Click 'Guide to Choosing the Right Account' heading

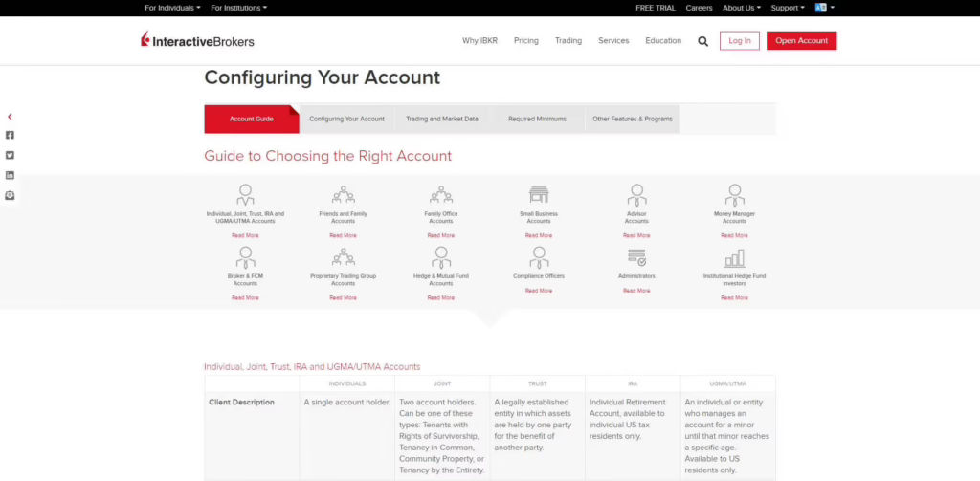pos(327,156)
